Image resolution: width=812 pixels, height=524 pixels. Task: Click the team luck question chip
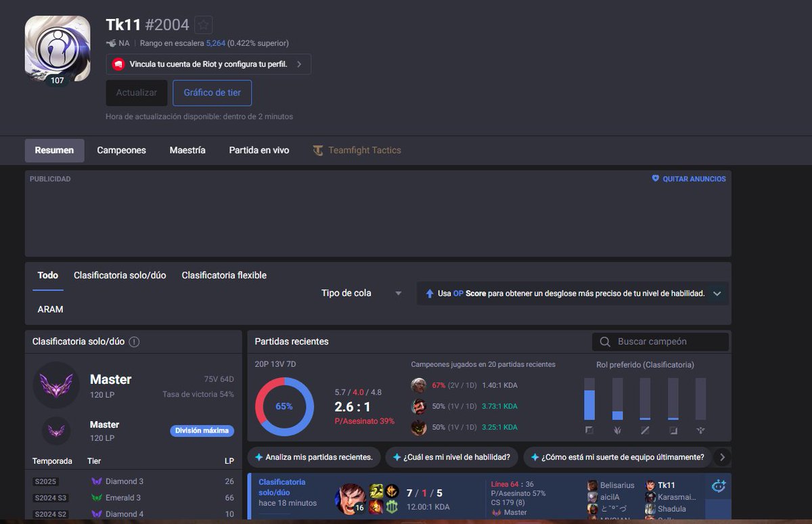tap(617, 457)
